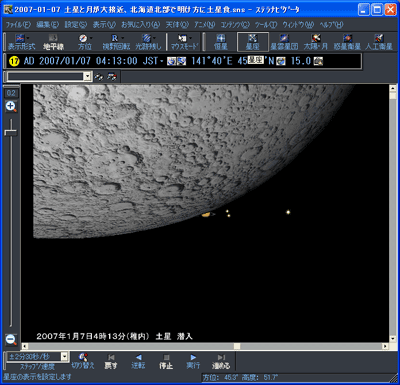This screenshot has height=385, width=400.
Task: Expand the 方位 direction dropdown arrow
Action: coord(91,38)
